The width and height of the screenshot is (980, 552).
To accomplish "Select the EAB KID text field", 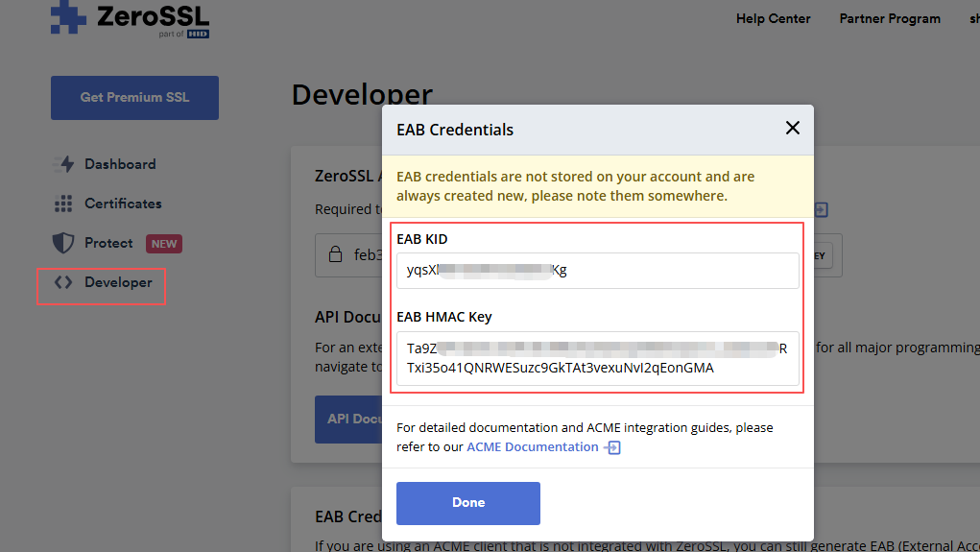I will [597, 271].
